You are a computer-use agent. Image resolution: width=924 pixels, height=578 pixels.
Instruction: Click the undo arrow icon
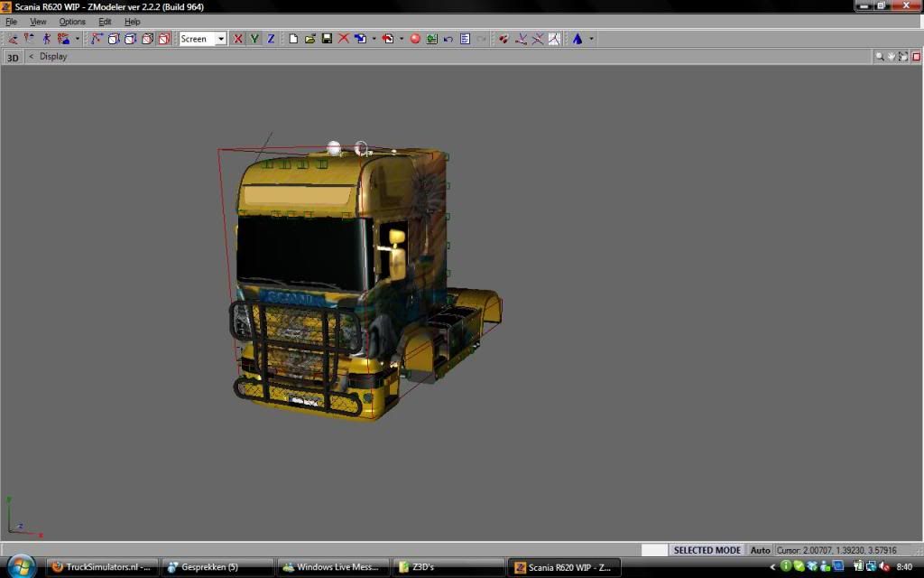[x=448, y=39]
